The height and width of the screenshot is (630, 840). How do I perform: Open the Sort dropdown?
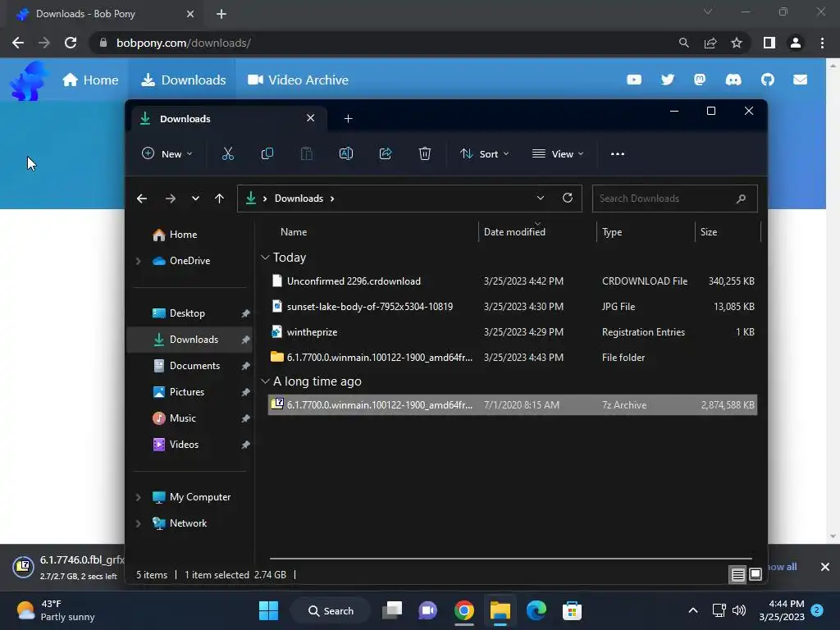484,153
